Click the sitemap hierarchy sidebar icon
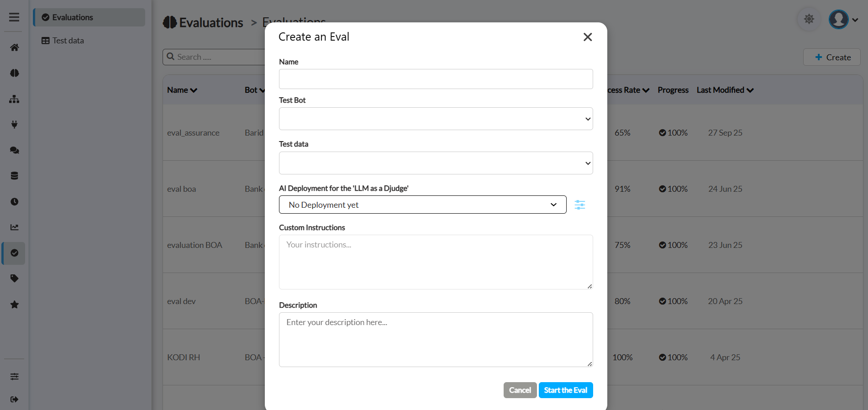Screen dimensions: 868x410 pos(15,99)
